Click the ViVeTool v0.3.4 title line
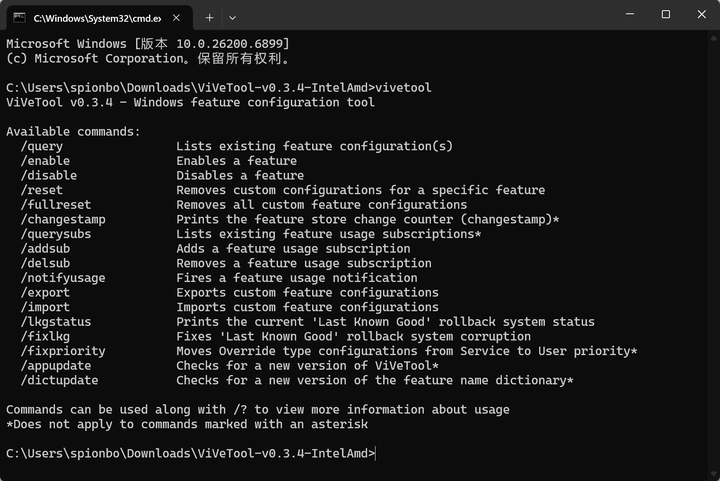Viewport: 720px width, 481px height. (x=191, y=102)
